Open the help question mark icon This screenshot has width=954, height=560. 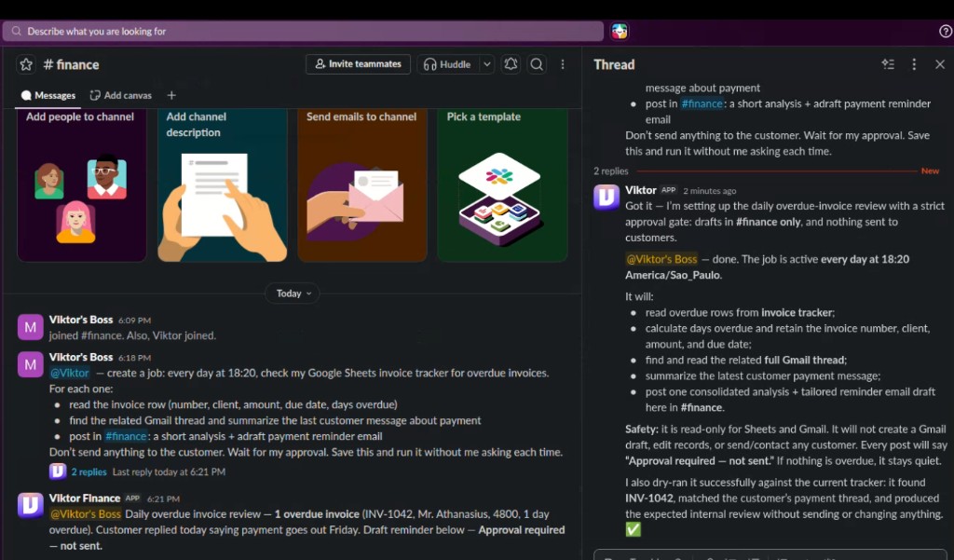pyautogui.click(x=946, y=31)
